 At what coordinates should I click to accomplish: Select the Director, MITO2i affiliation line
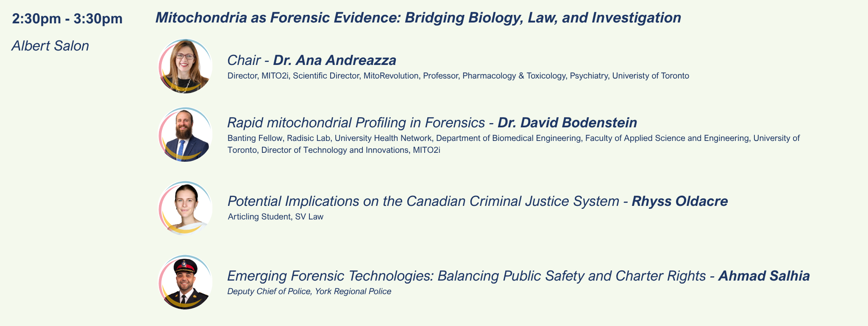pyautogui.click(x=458, y=76)
